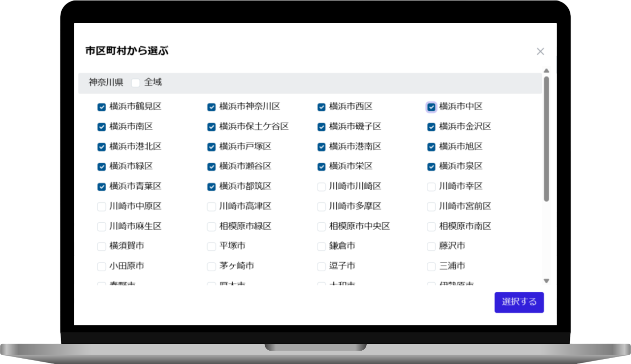Tick the 横須賀市 checkbox
This screenshot has height=364, width=631.
point(102,246)
